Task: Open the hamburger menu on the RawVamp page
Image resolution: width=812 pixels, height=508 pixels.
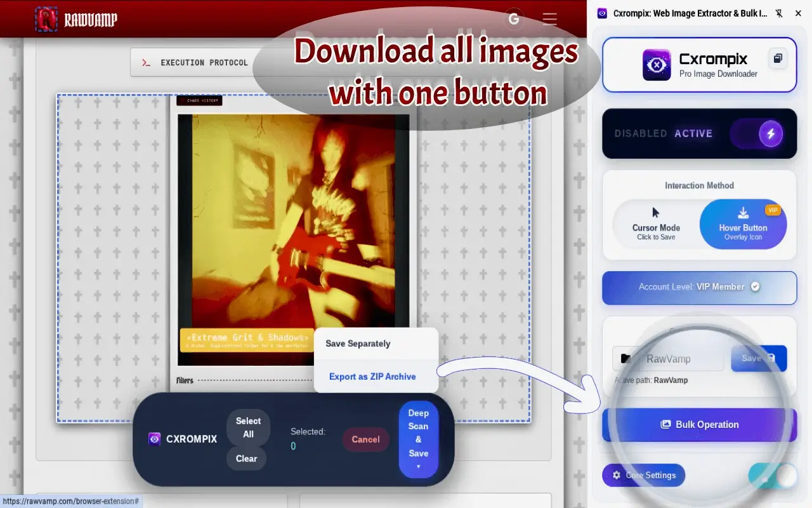Action: click(549, 19)
